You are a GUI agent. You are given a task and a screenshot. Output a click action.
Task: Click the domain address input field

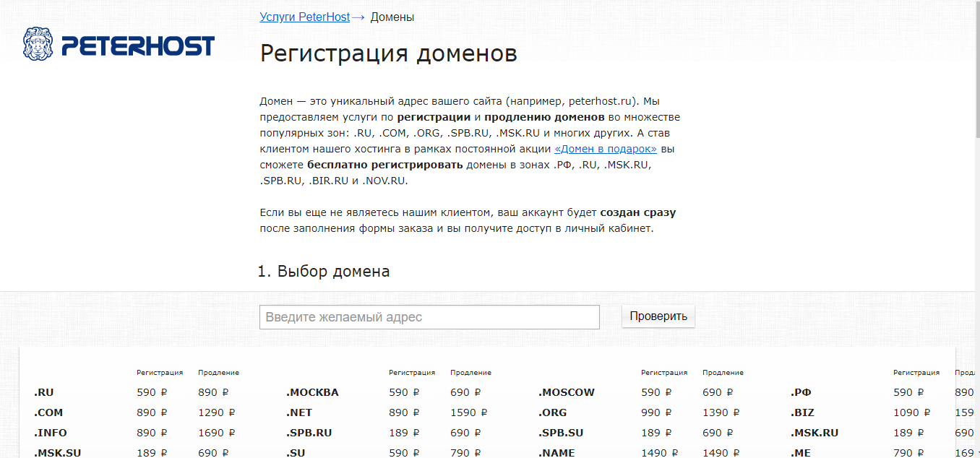point(429,317)
